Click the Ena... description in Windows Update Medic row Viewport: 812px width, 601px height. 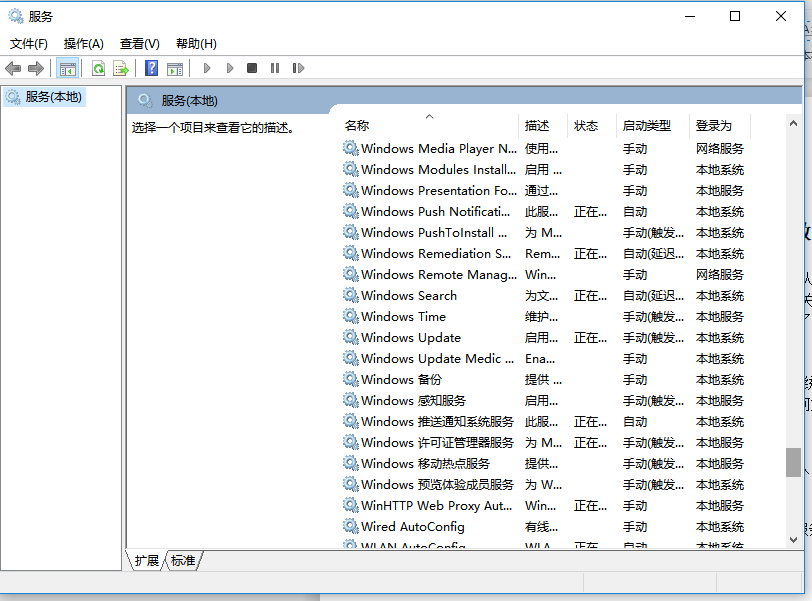coord(540,358)
